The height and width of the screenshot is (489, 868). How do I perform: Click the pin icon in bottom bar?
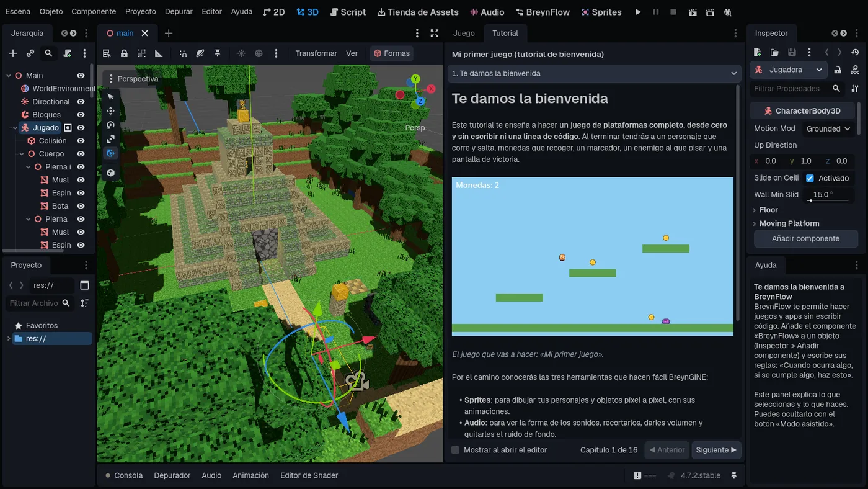(734, 475)
